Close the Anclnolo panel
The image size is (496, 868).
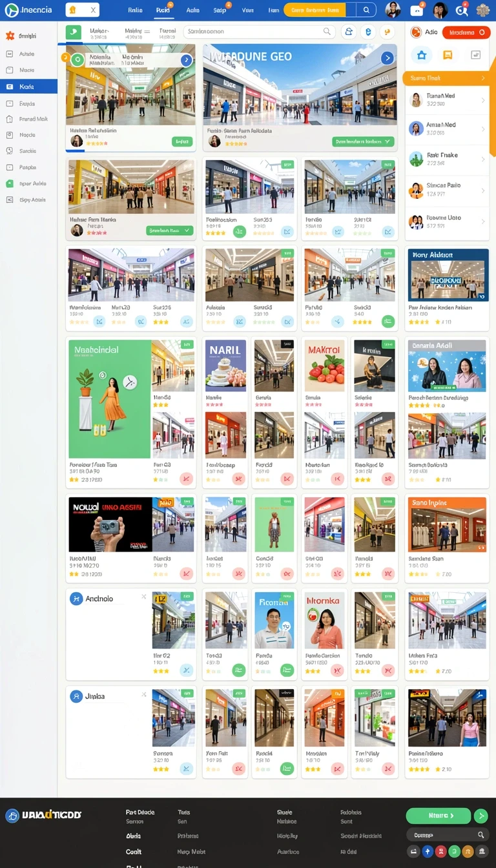point(144,597)
